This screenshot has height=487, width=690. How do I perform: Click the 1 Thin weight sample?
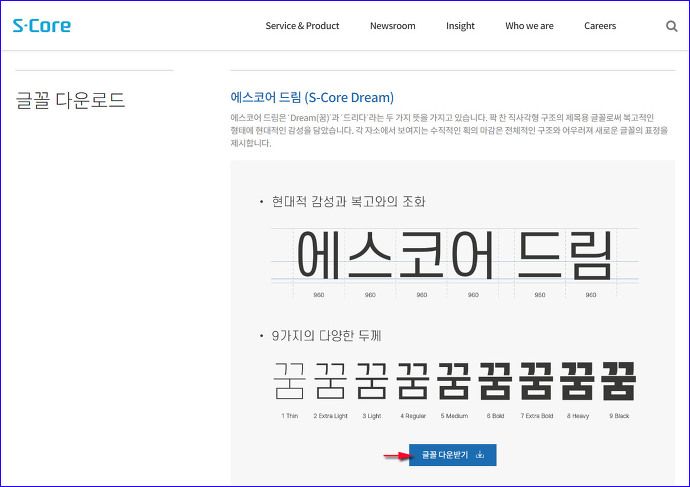tap(289, 381)
